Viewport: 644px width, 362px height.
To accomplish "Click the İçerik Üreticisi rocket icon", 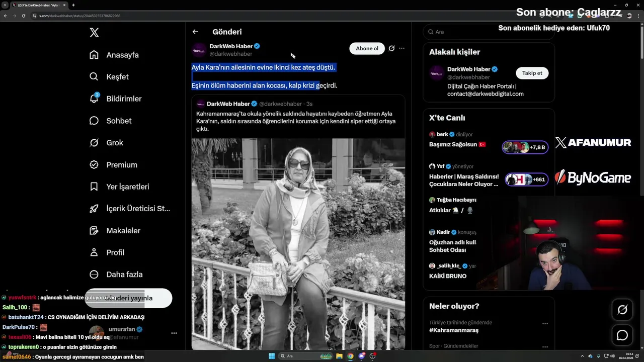I will tap(94, 209).
